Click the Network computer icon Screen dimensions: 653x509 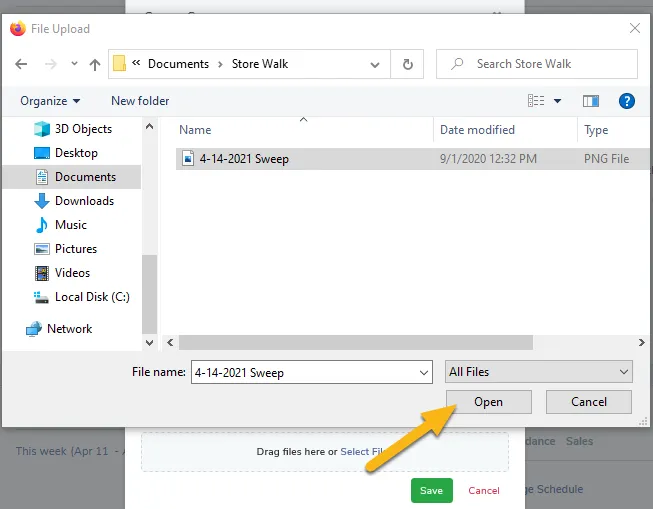click(34, 329)
